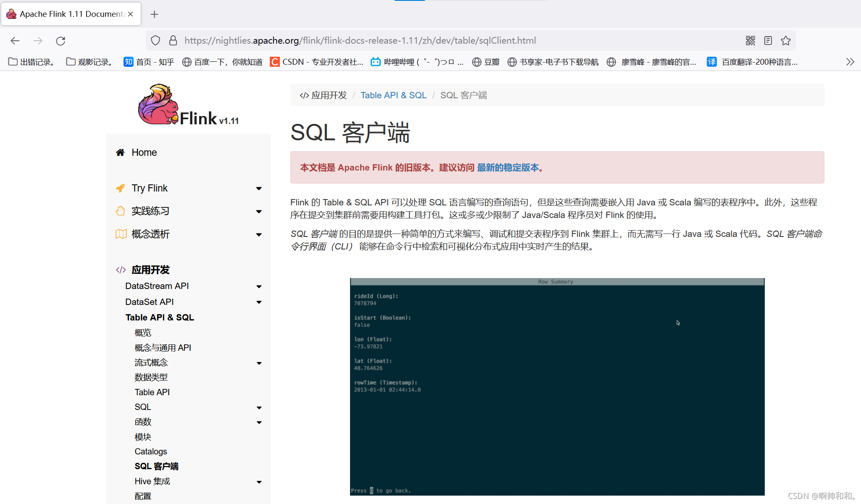The height and width of the screenshot is (504, 861).
Task: Expand the 函数 submenu arrow
Action: [x=259, y=423]
